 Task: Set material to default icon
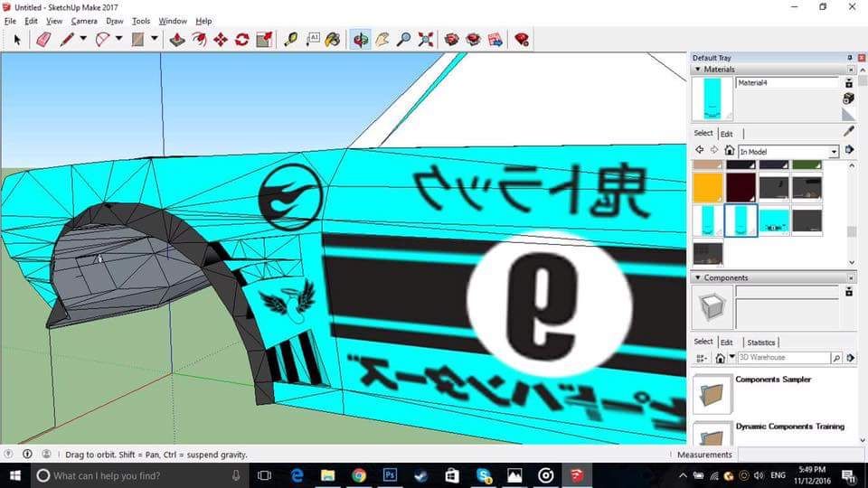point(849,115)
